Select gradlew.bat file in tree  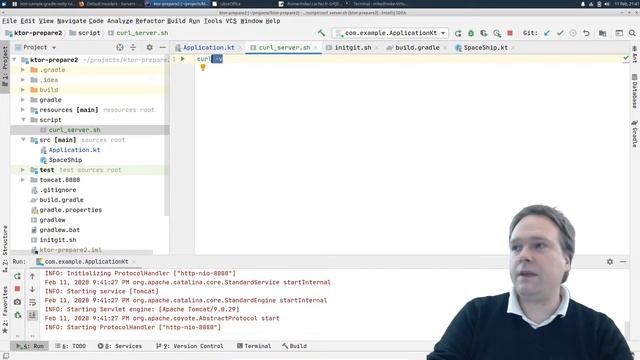pyautogui.click(x=60, y=230)
